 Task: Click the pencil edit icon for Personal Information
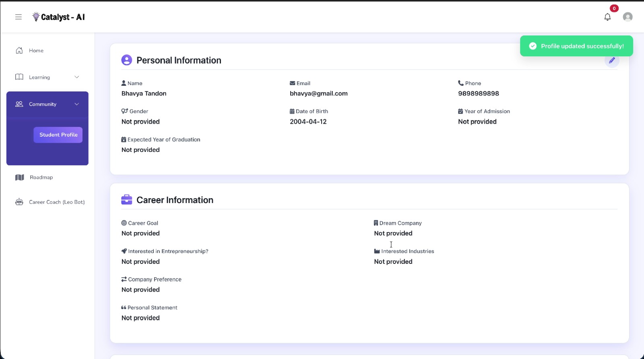[612, 60]
